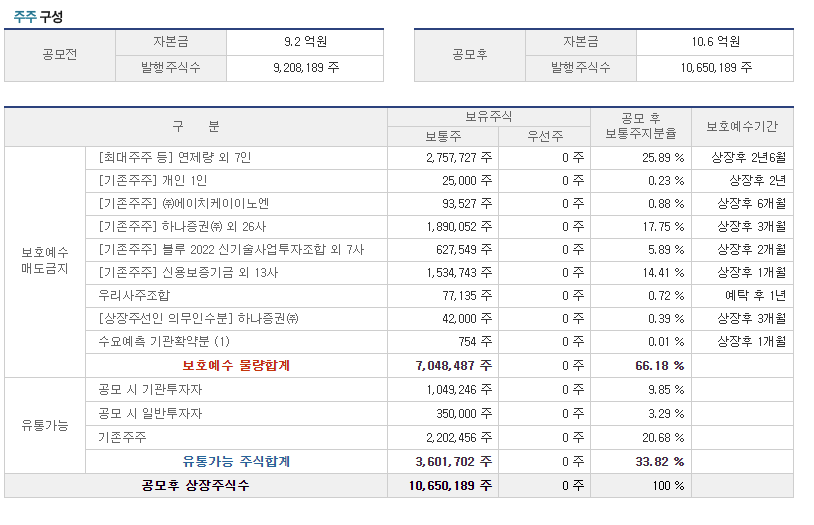Click the 1,049,246 주 cell
The width and height of the screenshot is (814, 525).
(x=443, y=389)
